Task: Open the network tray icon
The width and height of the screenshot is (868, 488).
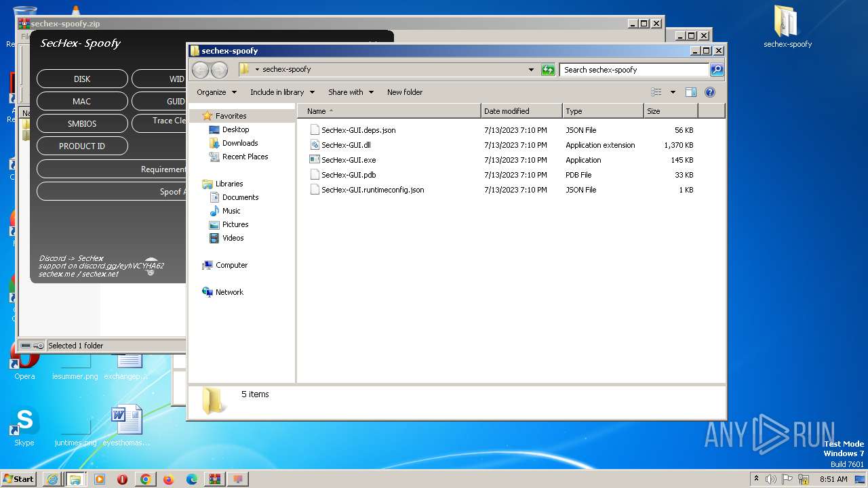Action: 804,479
